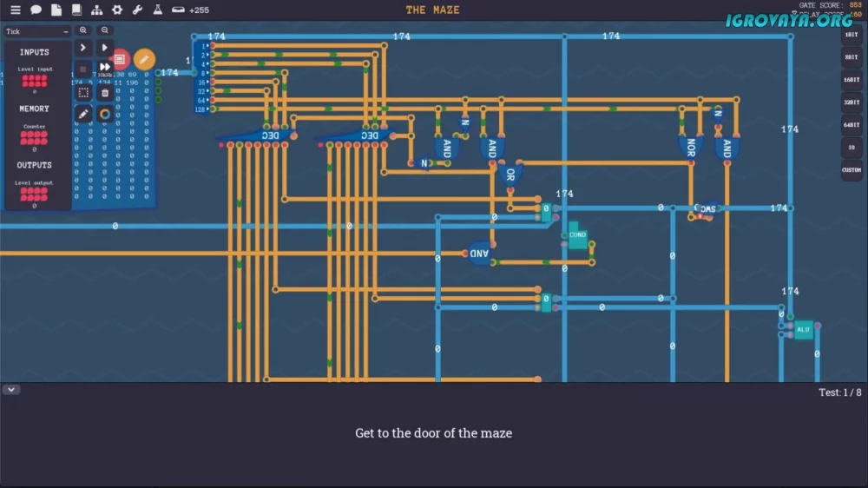Image resolution: width=868 pixels, height=488 pixels.
Task: Open the manual book icon
Action: [76, 10]
